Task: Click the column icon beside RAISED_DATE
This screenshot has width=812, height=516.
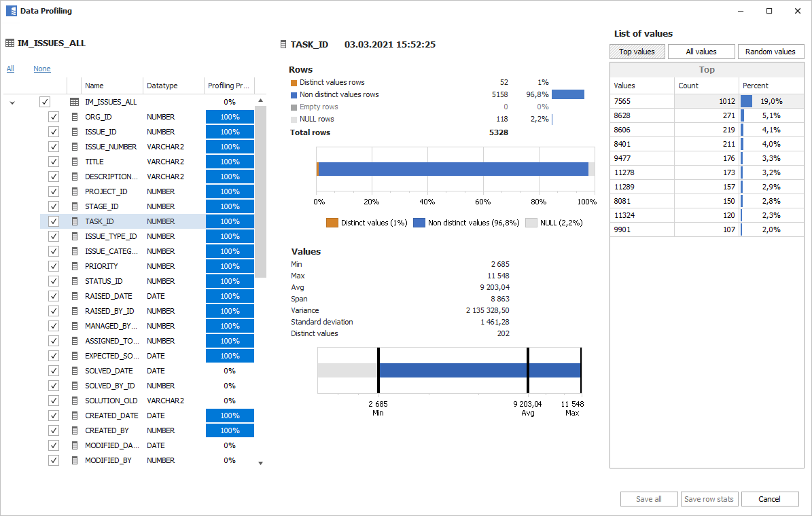Action: (75, 296)
